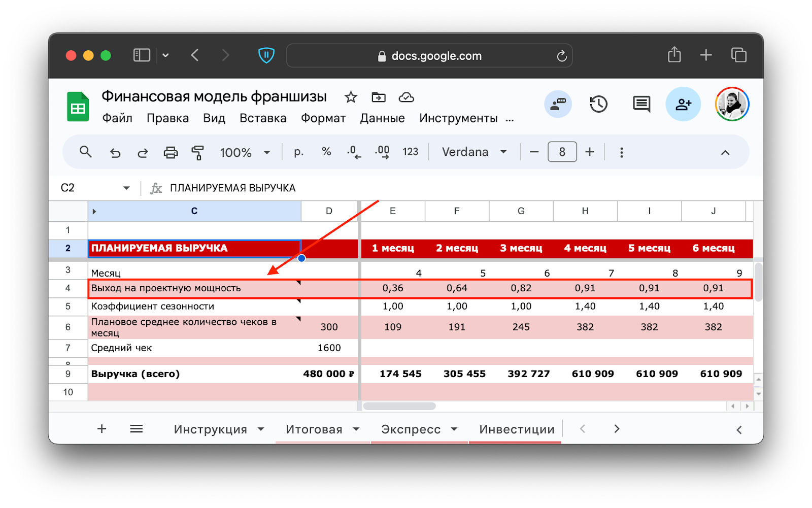Star the document title
The image size is (812, 508).
click(x=351, y=97)
